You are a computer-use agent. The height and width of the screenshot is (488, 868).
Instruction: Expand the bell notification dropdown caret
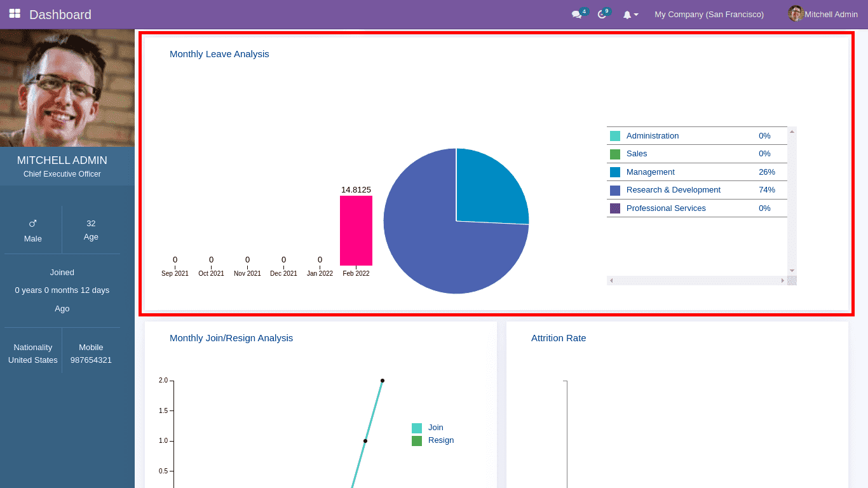[x=636, y=15]
